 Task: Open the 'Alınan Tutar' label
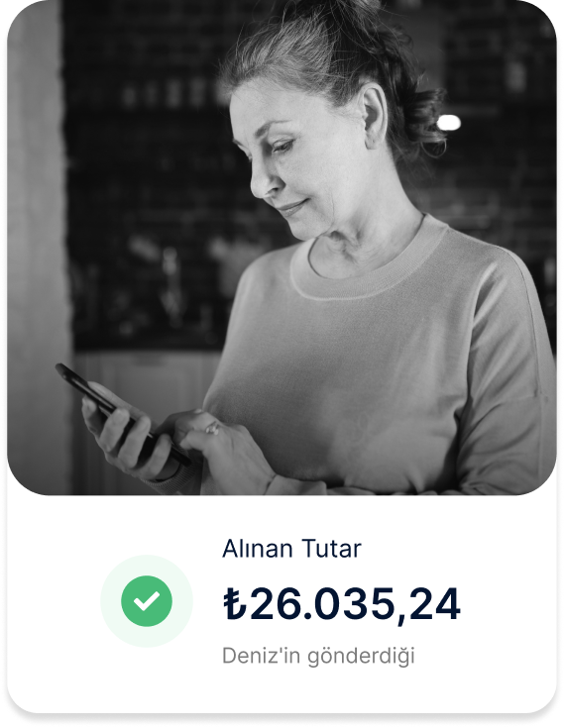(x=291, y=549)
